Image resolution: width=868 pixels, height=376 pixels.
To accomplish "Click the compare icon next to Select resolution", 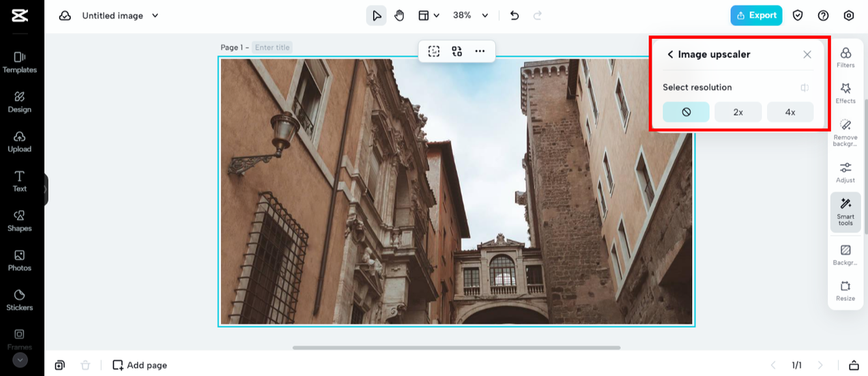I will (805, 87).
